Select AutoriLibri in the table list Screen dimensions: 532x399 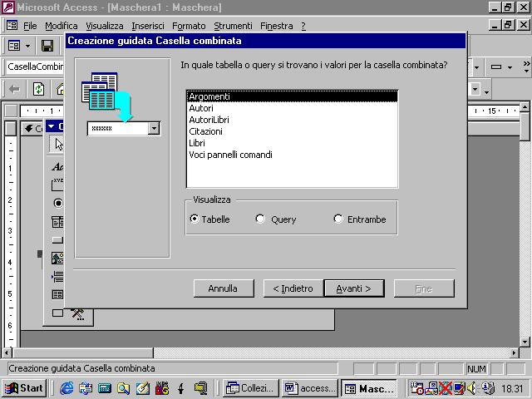tap(292, 120)
